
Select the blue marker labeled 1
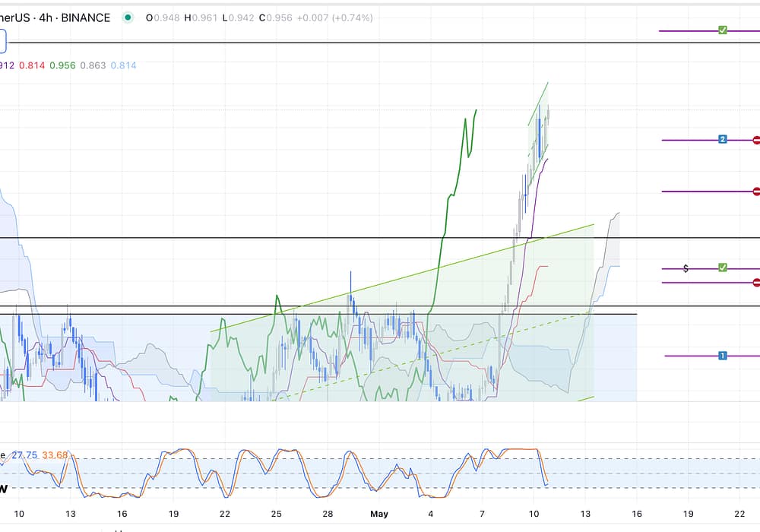723,356
